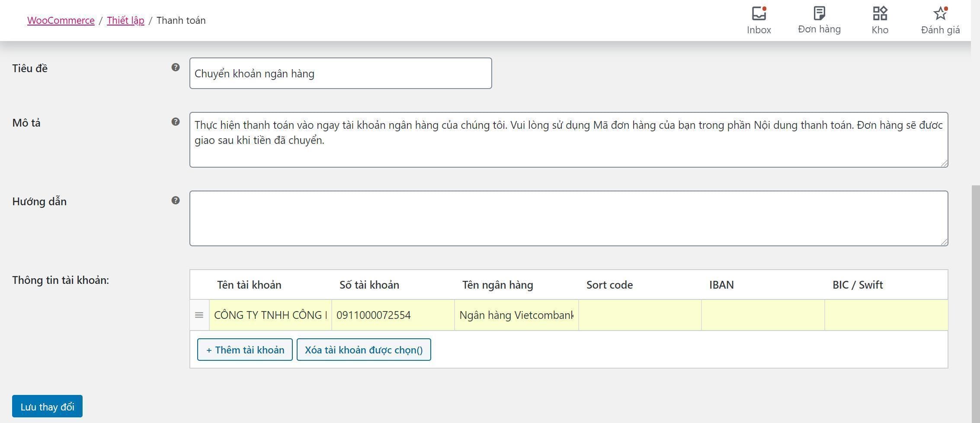Image resolution: width=980 pixels, height=423 pixels.
Task: Click help icon next to Tiêu đề
Action: 175,67
